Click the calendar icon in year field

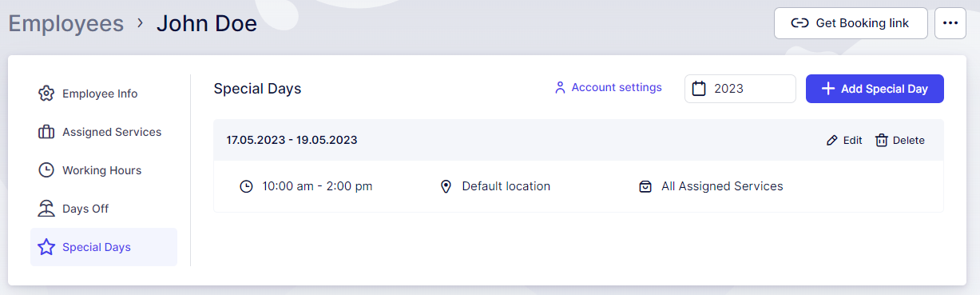click(x=699, y=89)
